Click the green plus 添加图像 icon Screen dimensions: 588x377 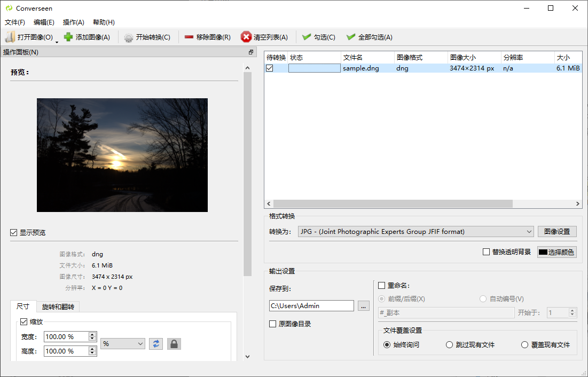click(x=68, y=37)
